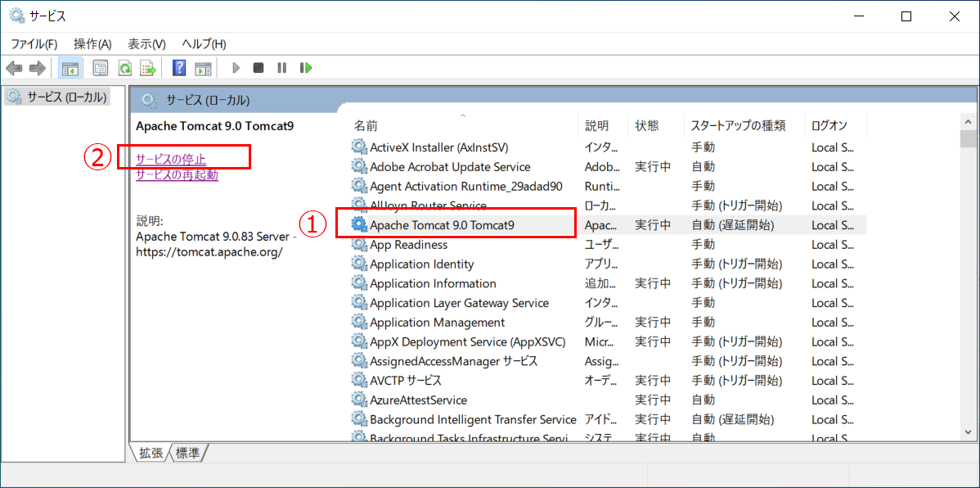Click 実行中 status of Adobe Acrobat Update Service
Viewport: 980px width, 488px height.
coord(653,167)
